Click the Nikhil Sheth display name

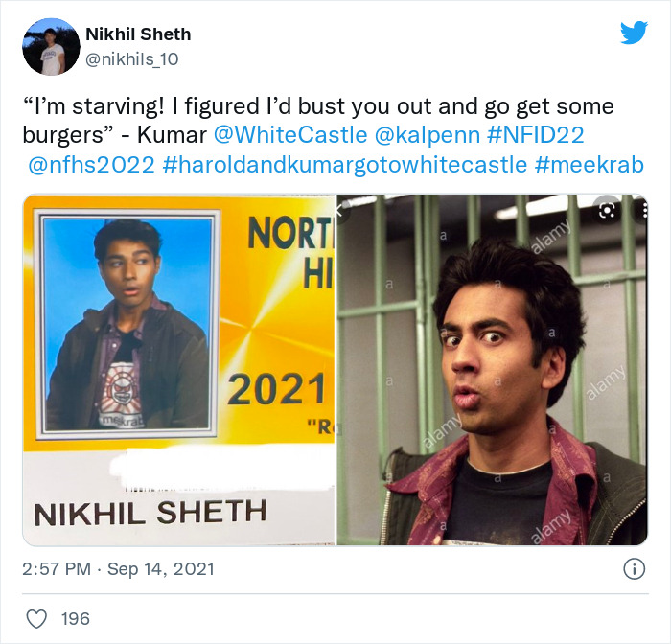tap(138, 34)
